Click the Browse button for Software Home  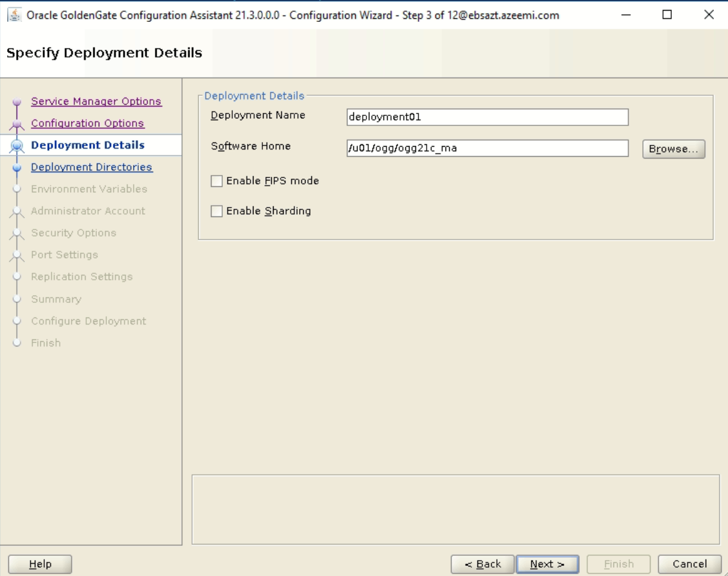[x=674, y=149]
